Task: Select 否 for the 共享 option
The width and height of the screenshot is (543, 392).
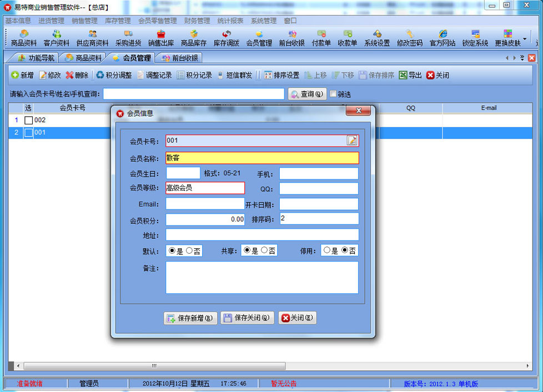Action: click(x=264, y=250)
